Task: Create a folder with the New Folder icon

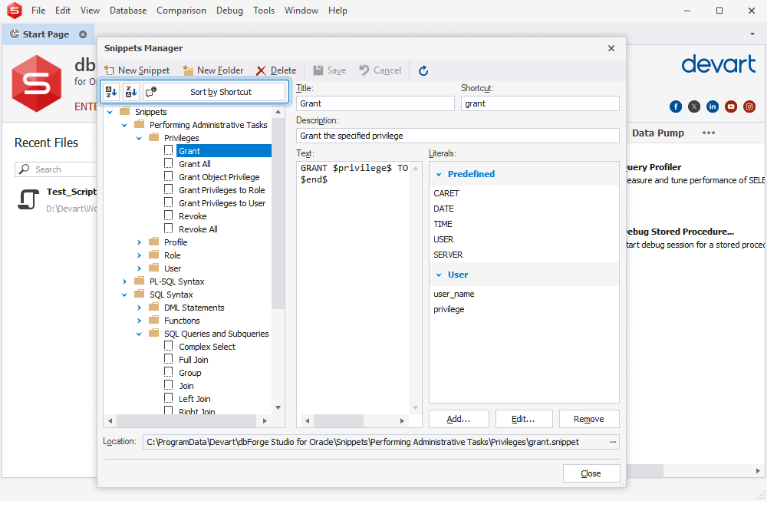Action: pos(188,70)
